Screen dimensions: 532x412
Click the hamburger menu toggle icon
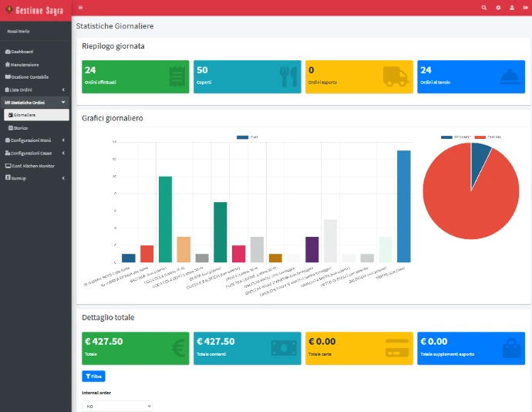81,7
